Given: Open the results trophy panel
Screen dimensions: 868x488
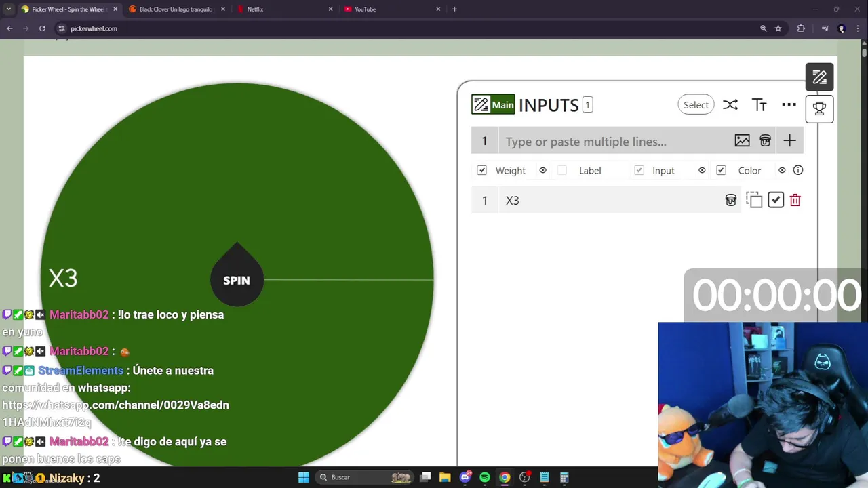Looking at the screenshot, I should 819,108.
